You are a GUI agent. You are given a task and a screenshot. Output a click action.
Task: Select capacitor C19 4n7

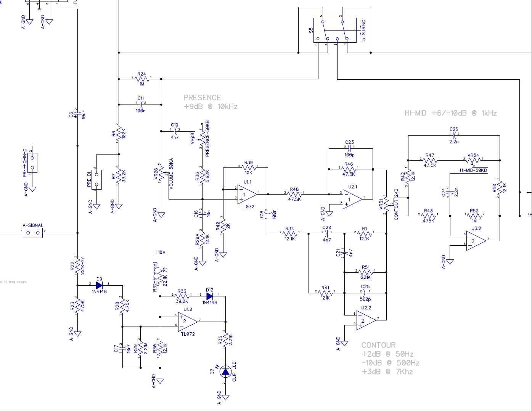click(x=175, y=131)
